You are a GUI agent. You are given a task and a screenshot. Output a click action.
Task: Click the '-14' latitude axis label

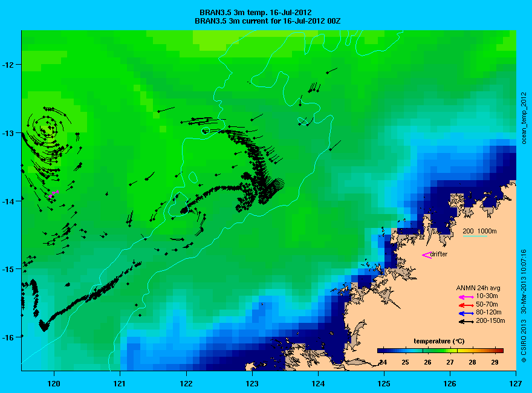(7, 201)
